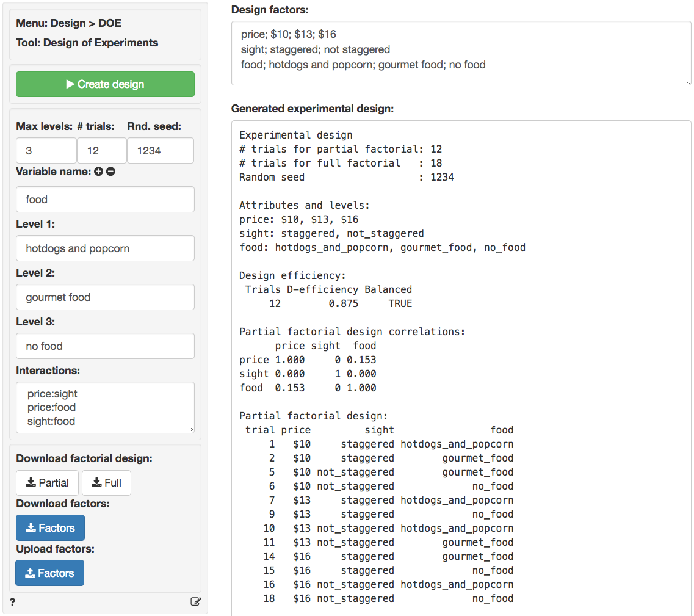This screenshot has height=616, width=694.
Task: Select the Rnd. seed field
Action: pyautogui.click(x=160, y=151)
